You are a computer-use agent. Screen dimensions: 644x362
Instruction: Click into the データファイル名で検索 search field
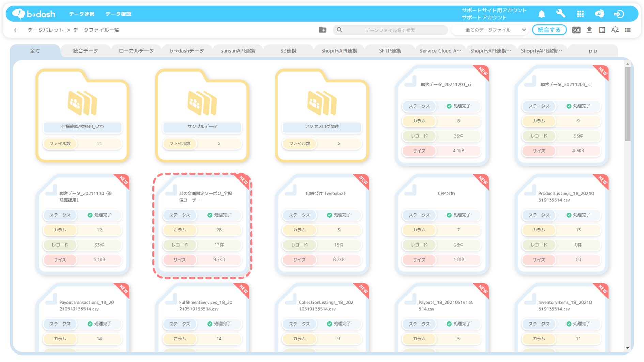390,30
